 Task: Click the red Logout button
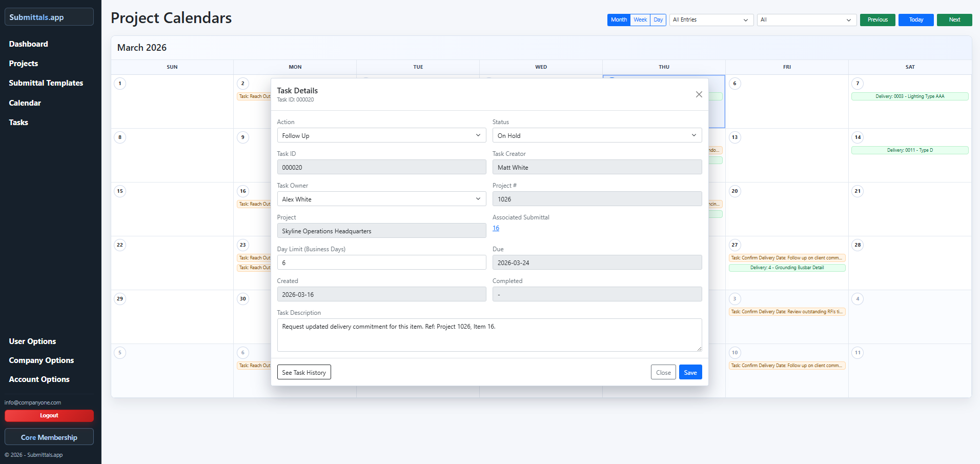pos(49,416)
